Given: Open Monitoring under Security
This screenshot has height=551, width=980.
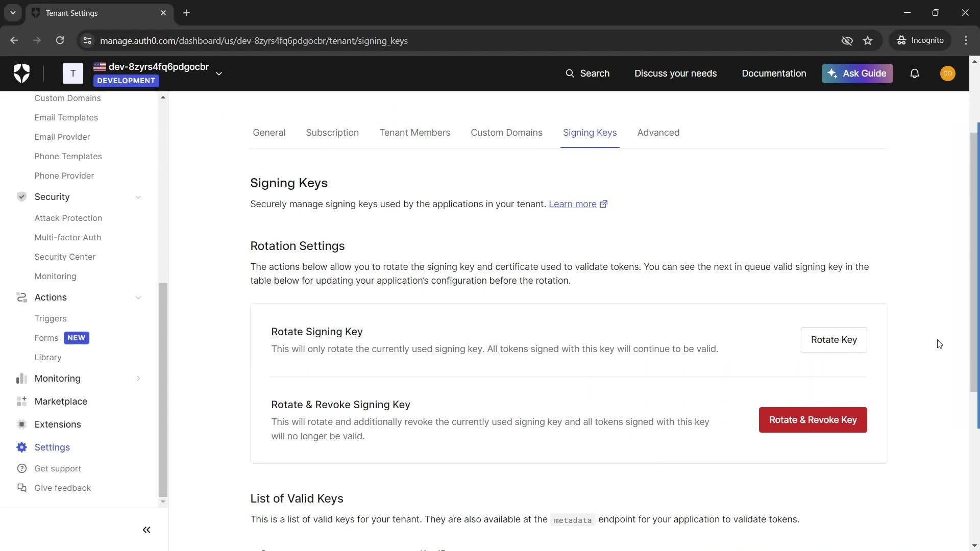Looking at the screenshot, I should [55, 276].
